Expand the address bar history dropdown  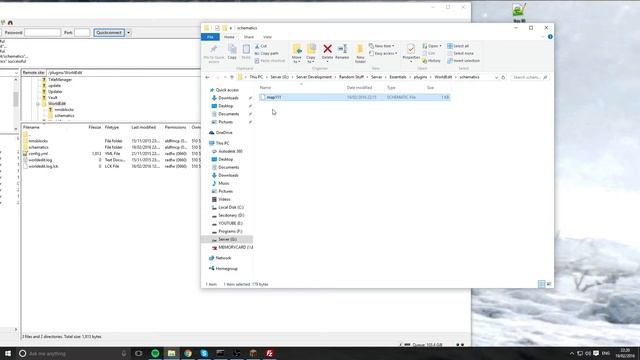tap(496, 77)
